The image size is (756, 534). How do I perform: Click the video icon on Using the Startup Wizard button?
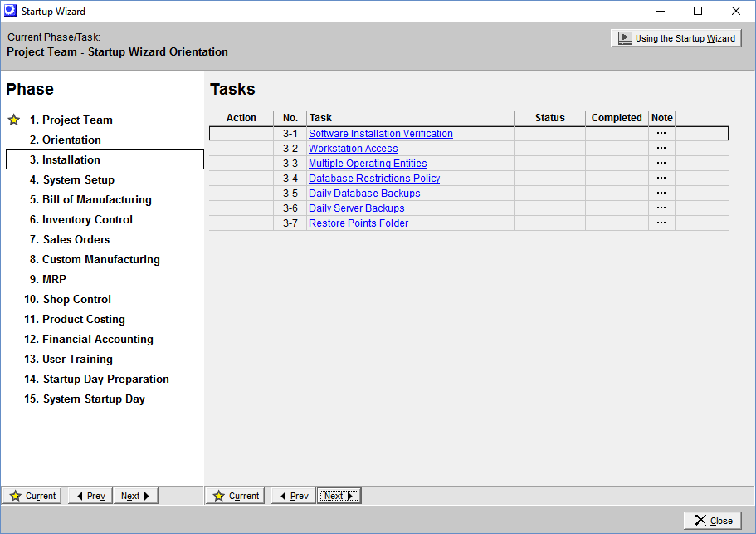point(625,37)
